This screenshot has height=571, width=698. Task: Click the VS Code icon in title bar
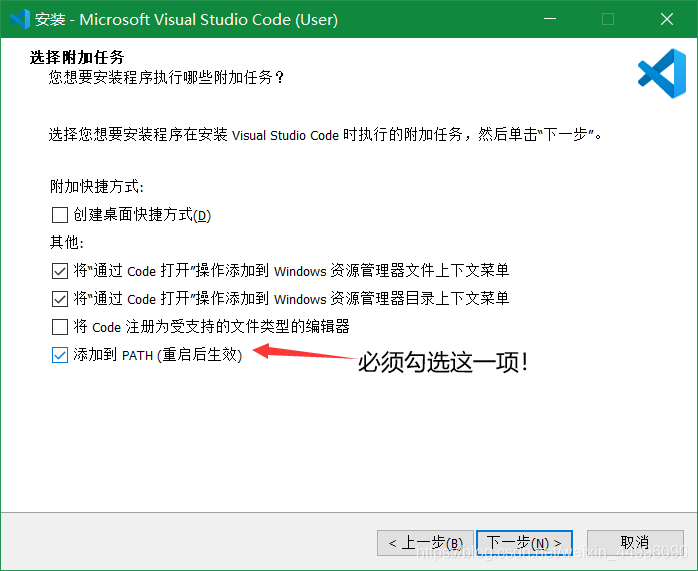click(x=20, y=19)
